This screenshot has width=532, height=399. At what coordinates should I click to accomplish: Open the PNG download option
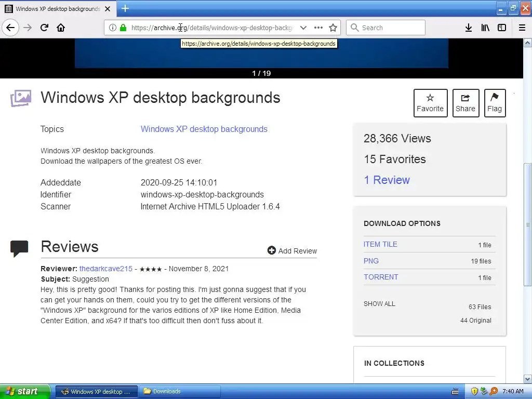coord(371,261)
